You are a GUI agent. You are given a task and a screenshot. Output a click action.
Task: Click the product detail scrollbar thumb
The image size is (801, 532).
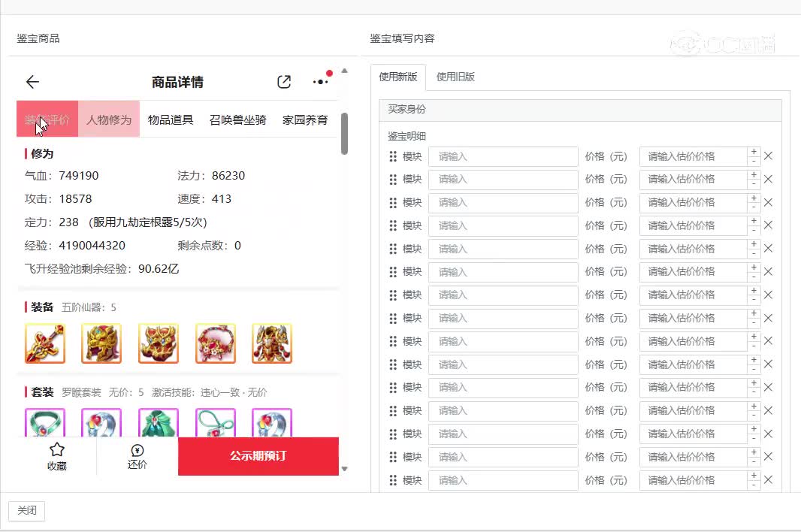pos(344,133)
